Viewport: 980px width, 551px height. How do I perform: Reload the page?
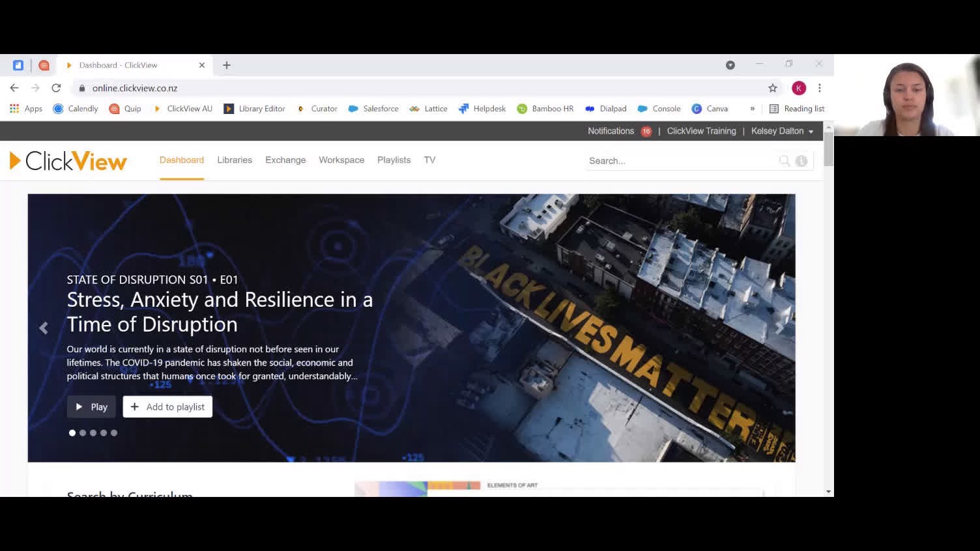coord(56,88)
